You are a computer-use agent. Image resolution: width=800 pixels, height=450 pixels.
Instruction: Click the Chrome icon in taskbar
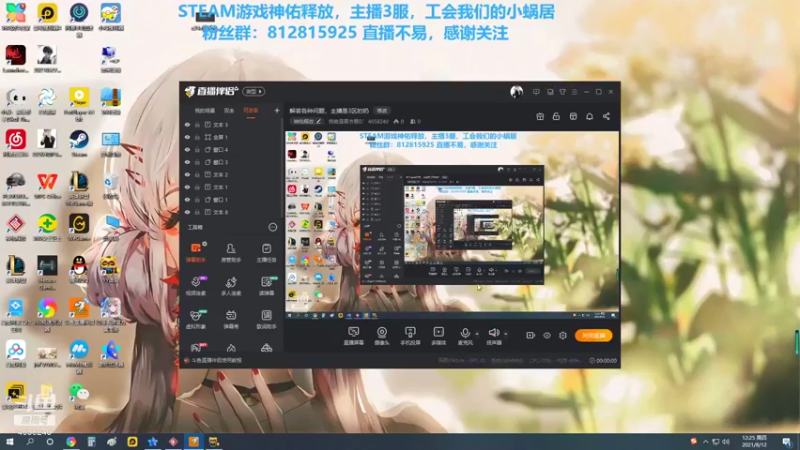tap(71, 441)
